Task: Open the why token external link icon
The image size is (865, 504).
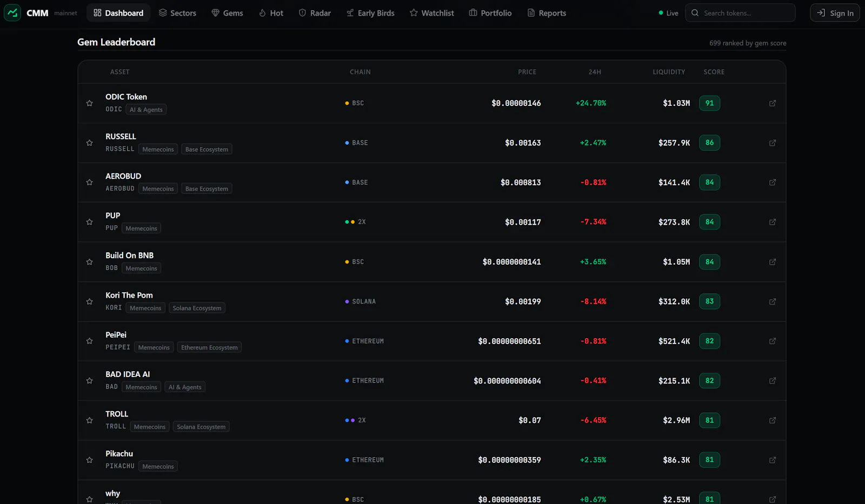Action: coord(773,499)
